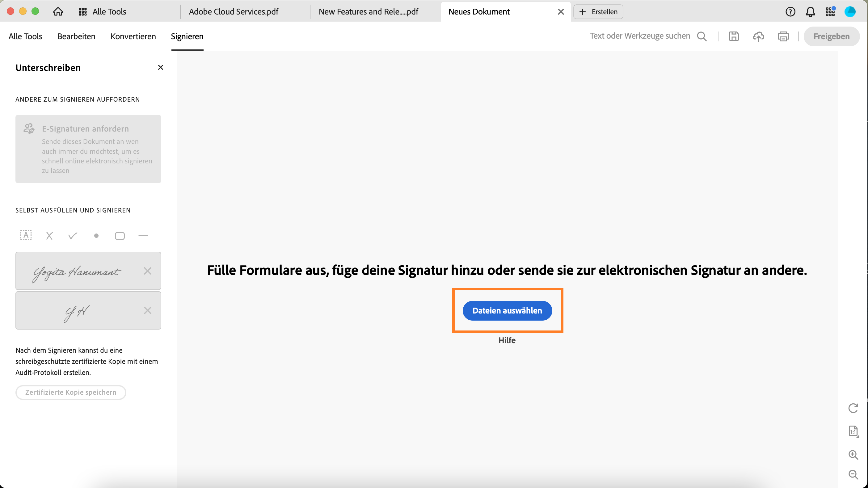Click the rotate view icon
Image resolution: width=868 pixels, height=488 pixels.
click(853, 408)
